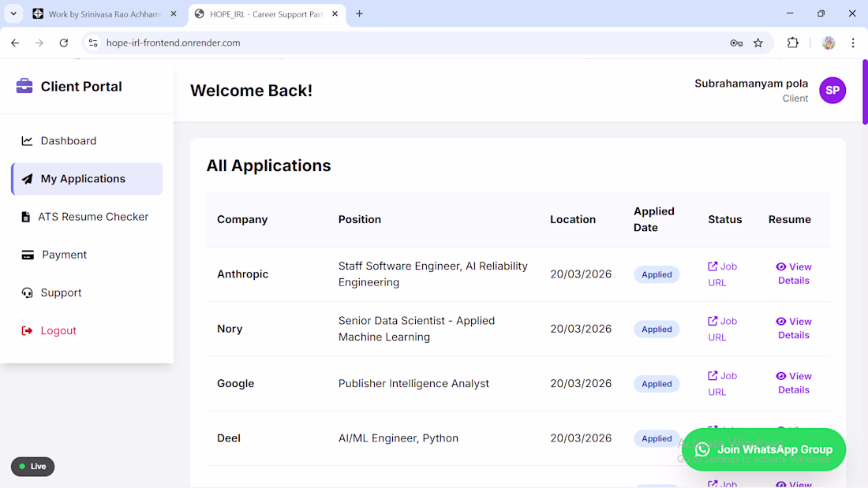Open the browser tab search dropdown arrow
Image resolution: width=868 pixels, height=488 pixels.
[x=13, y=13]
